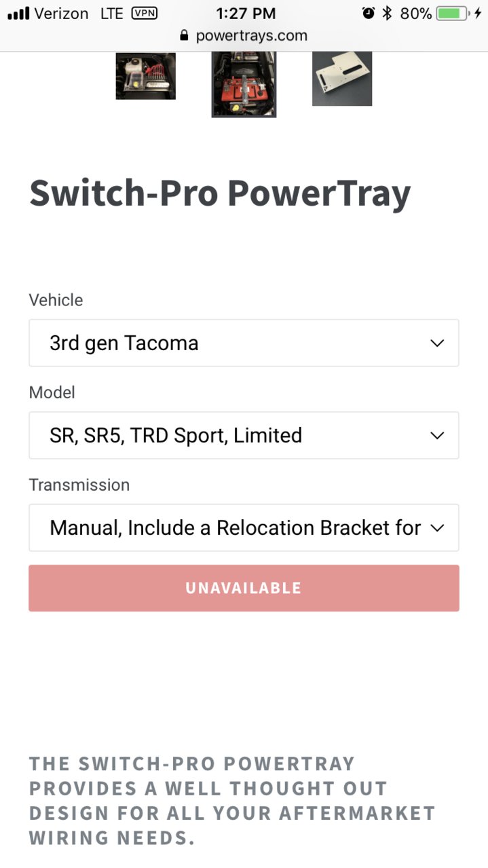Image resolution: width=488 pixels, height=868 pixels.
Task: Tap the alarm clock status icon
Action: 369,13
